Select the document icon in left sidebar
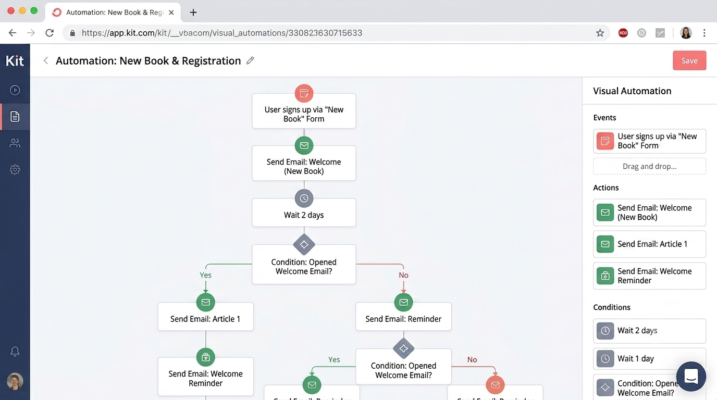717x400 pixels. click(x=15, y=117)
